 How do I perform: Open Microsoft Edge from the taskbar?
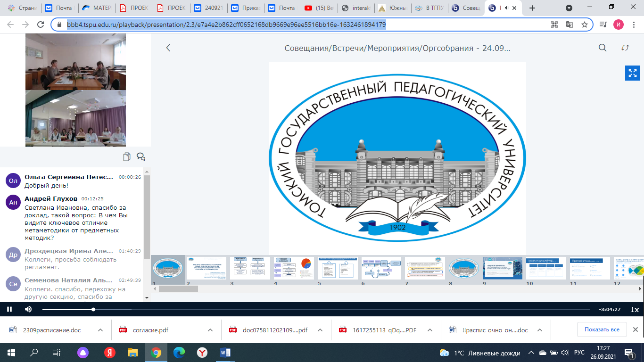(x=179, y=353)
